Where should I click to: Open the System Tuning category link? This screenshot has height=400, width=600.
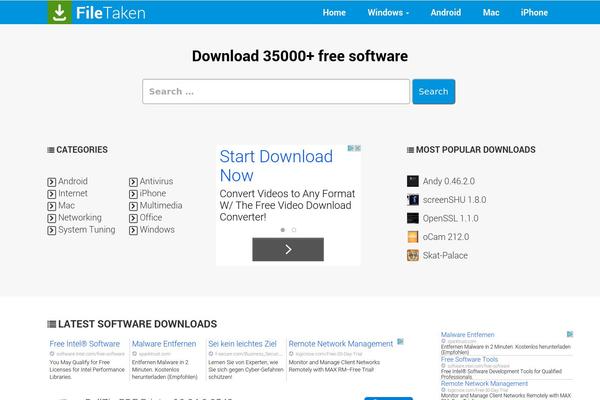(86, 230)
